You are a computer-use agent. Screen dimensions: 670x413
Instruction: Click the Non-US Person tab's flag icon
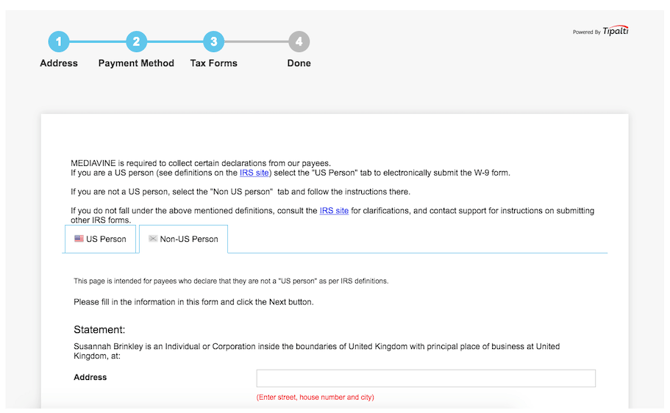(153, 238)
